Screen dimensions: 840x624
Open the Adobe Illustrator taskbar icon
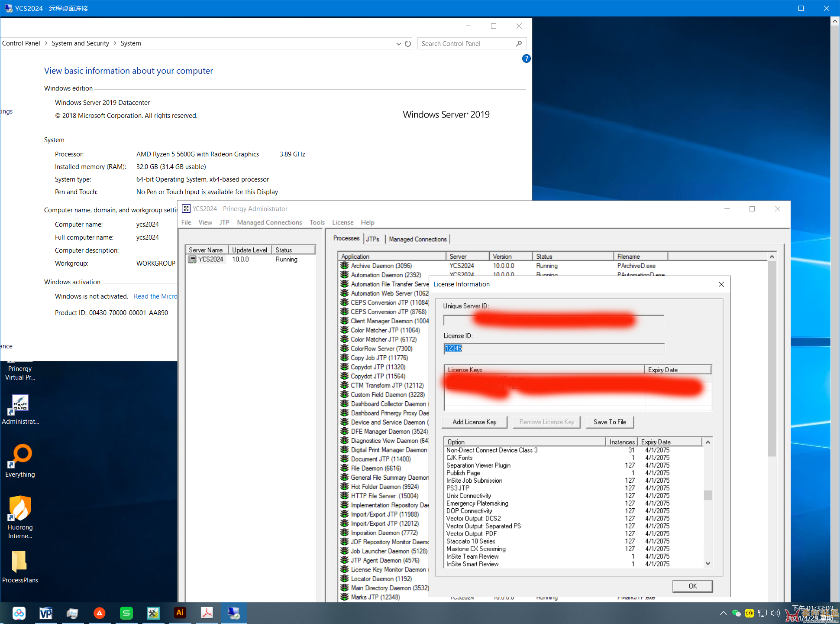(180, 613)
